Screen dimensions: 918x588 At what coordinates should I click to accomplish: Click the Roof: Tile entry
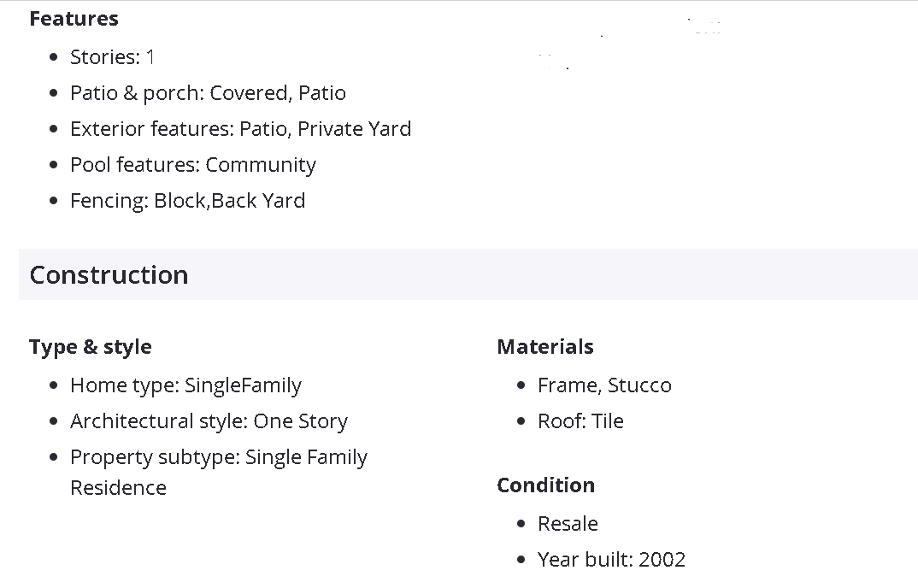[580, 421]
